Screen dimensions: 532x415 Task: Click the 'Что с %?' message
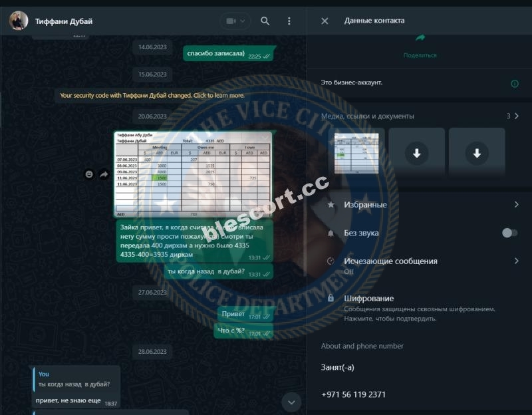tap(243, 331)
